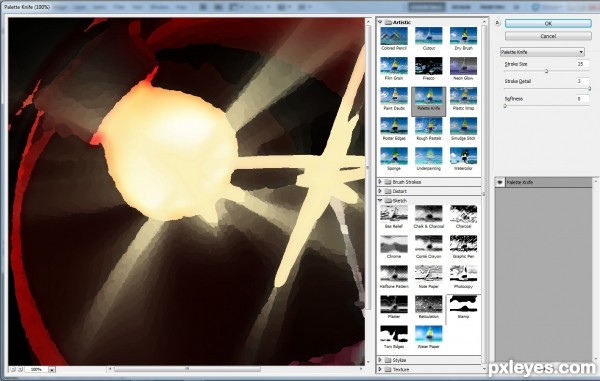This screenshot has height=381, width=600.
Task: Click the Stroke Detail value field
Action: [583, 81]
